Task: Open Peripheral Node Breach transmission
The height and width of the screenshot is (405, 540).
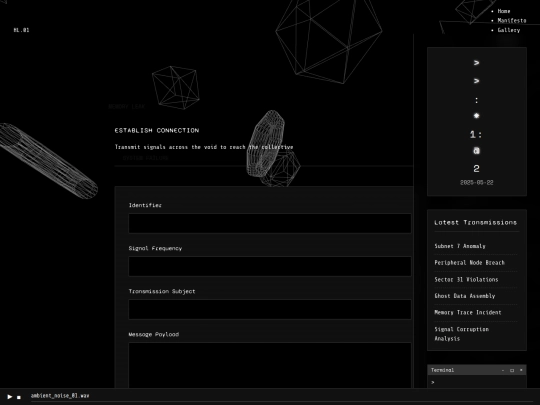Action: 469,262
